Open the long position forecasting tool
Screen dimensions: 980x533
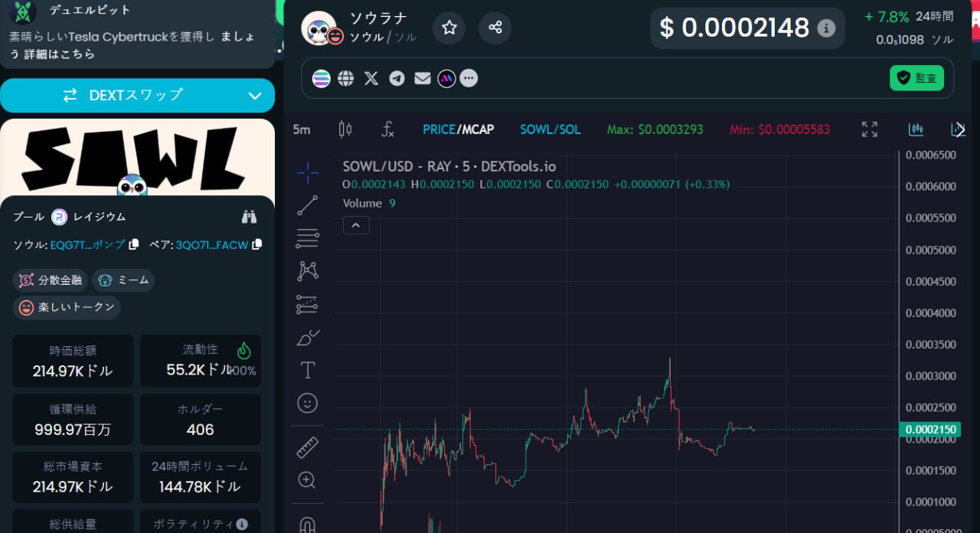coord(308,305)
